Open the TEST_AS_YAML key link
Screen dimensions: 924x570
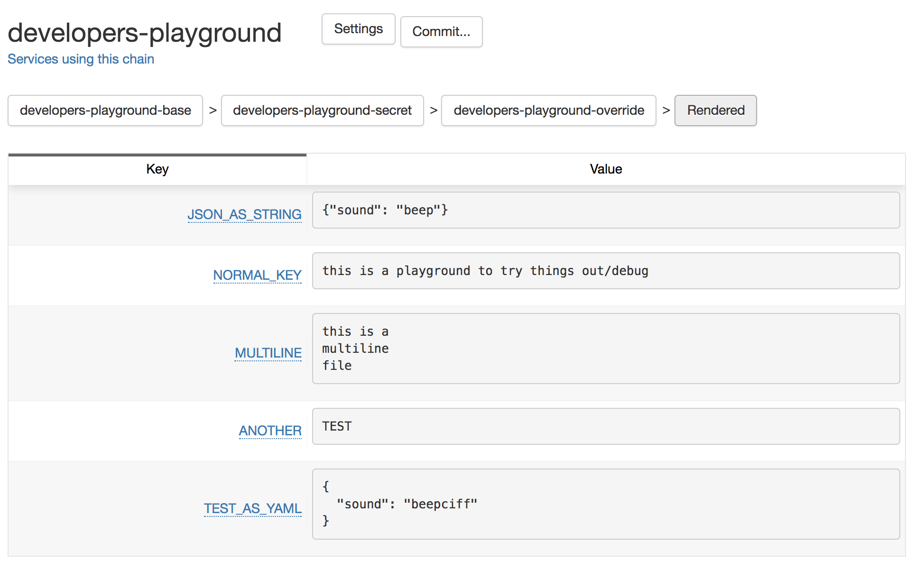pos(252,508)
